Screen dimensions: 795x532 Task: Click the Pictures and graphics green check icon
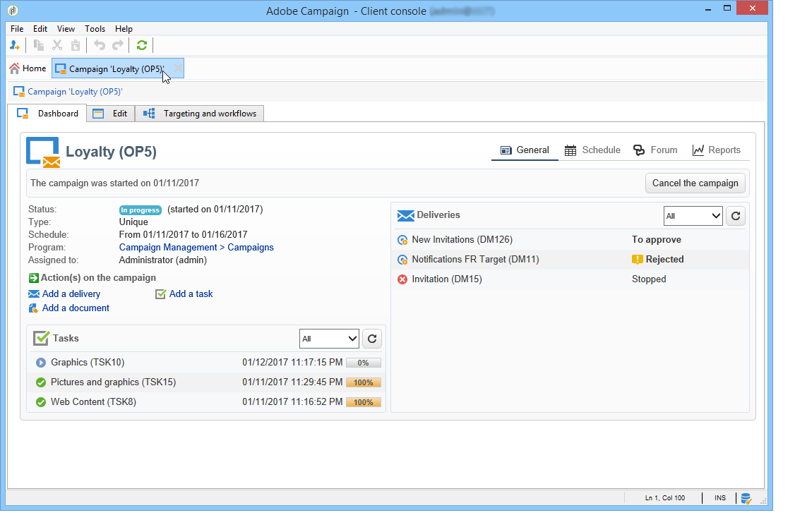(41, 382)
